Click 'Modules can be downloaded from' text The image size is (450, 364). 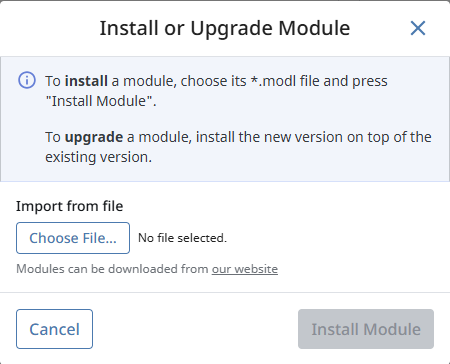click(x=112, y=269)
